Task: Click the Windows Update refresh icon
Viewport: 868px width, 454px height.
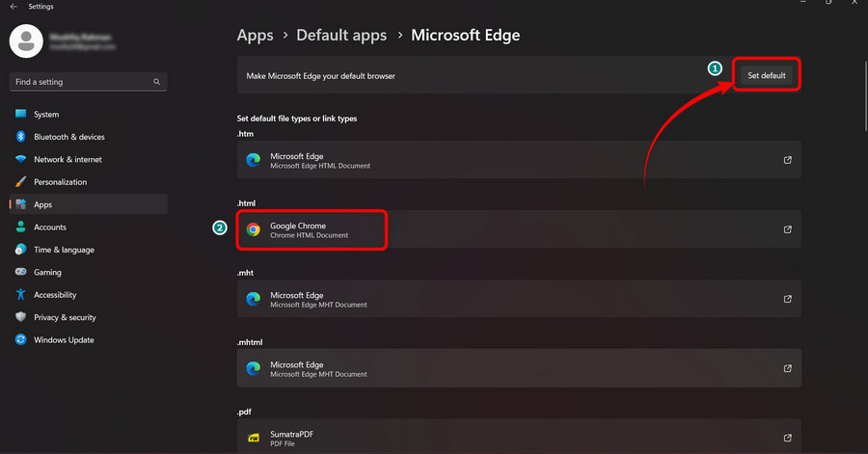Action: pyautogui.click(x=21, y=339)
